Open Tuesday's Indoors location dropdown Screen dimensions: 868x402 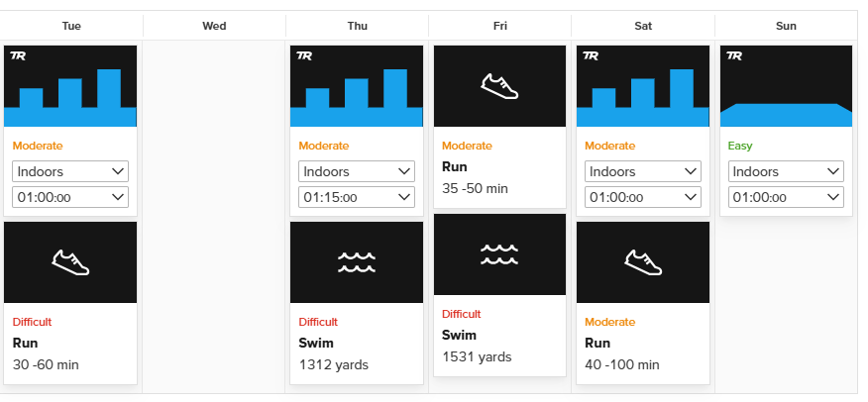(x=70, y=171)
